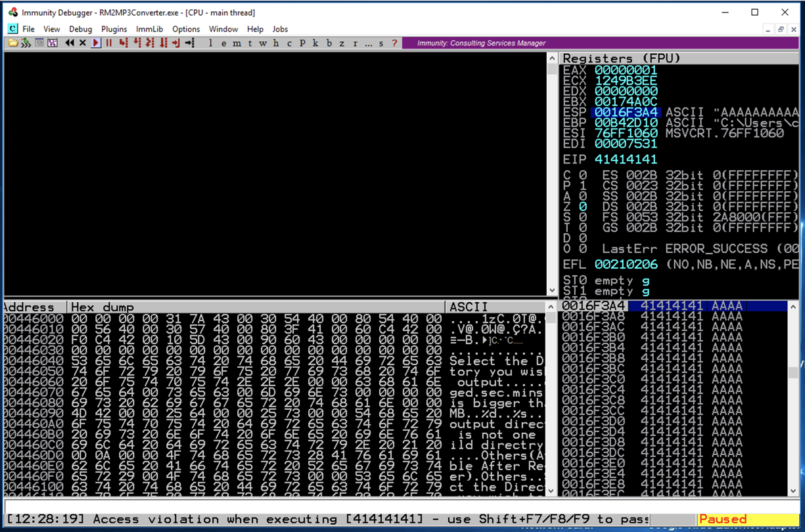
Task: Select the EIP register value 41414141
Action: (626, 159)
